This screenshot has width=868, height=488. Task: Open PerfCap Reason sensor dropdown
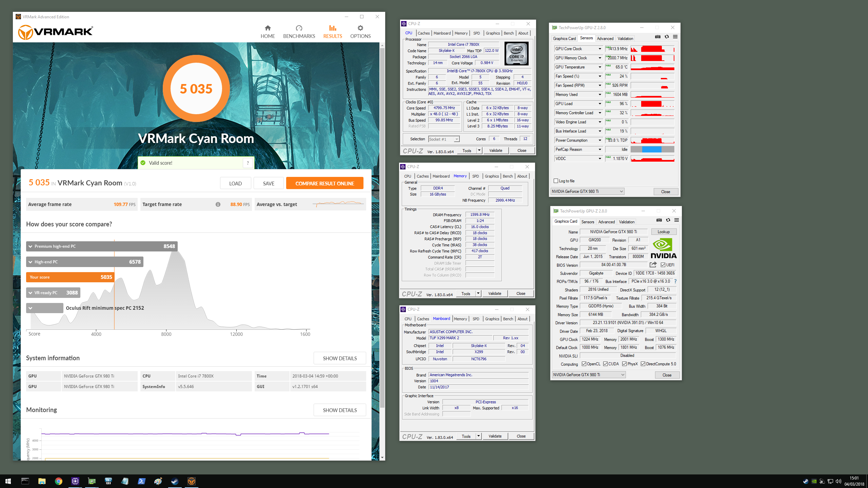[599, 149]
